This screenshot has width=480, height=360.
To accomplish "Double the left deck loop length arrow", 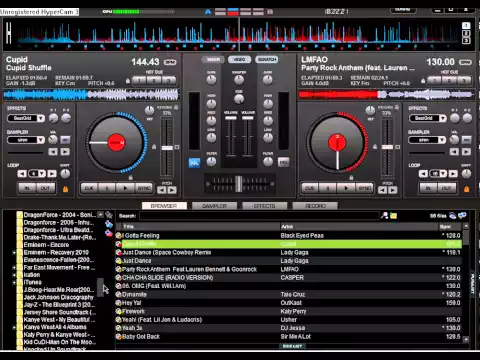I will 52,174.
